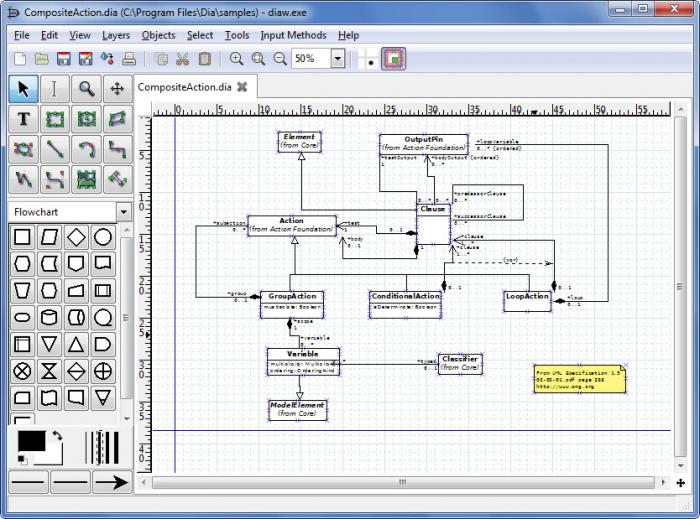Select the Beziergon shape tool
The height and width of the screenshot is (519, 700).
24,149
